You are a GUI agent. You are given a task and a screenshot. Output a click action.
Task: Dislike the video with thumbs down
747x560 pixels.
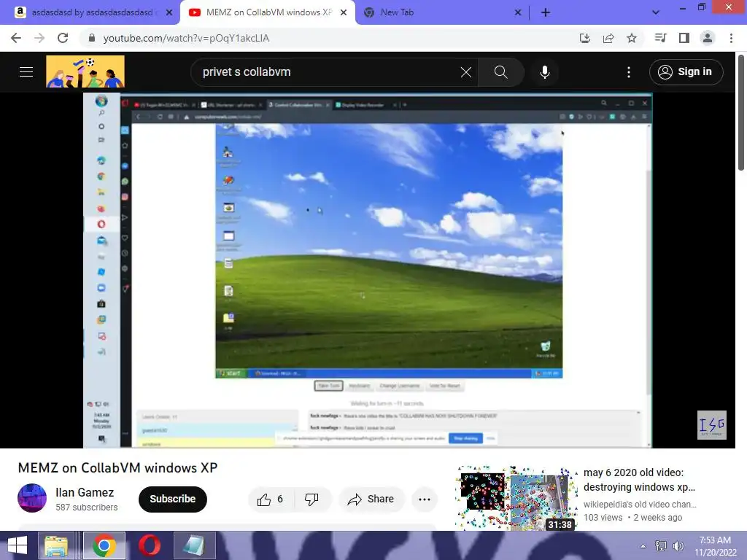[x=311, y=499]
